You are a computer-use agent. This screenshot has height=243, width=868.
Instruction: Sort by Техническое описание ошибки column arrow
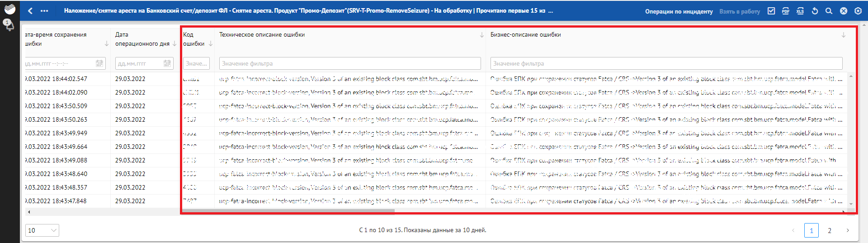click(x=481, y=35)
